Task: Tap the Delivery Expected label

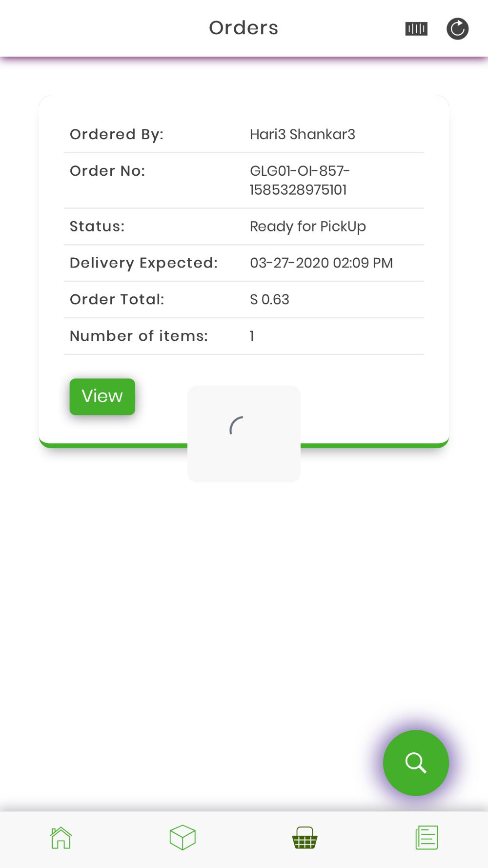Action: click(x=143, y=263)
